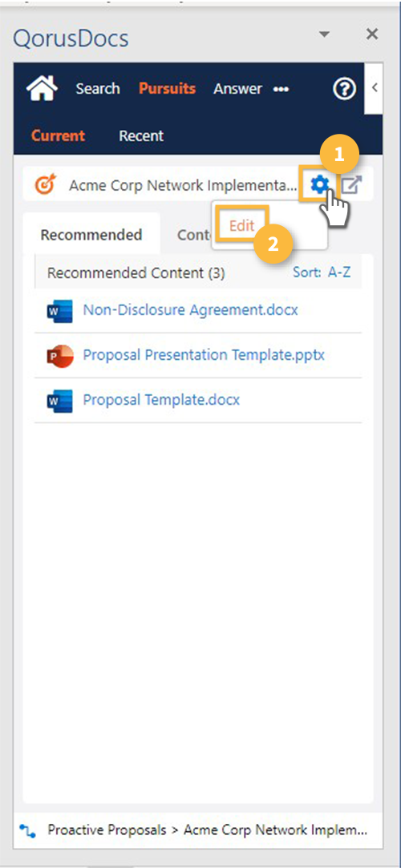
Task: Close the QorusDocs task pane
Action: click(x=372, y=34)
